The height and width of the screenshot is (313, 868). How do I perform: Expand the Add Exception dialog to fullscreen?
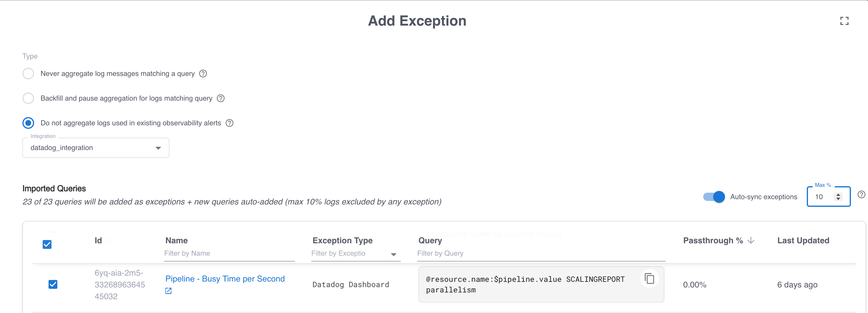pos(844,21)
